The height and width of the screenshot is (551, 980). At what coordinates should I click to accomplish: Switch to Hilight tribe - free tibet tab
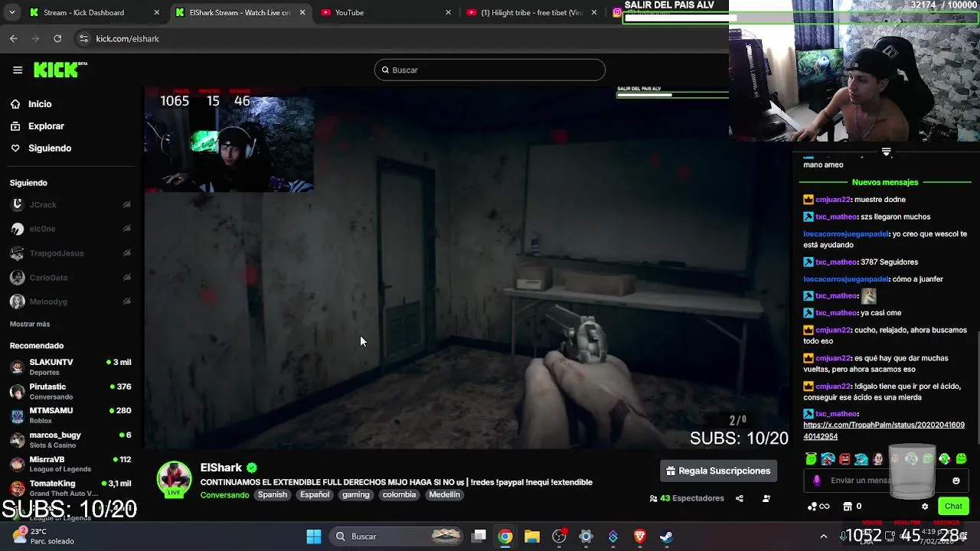[531, 12]
